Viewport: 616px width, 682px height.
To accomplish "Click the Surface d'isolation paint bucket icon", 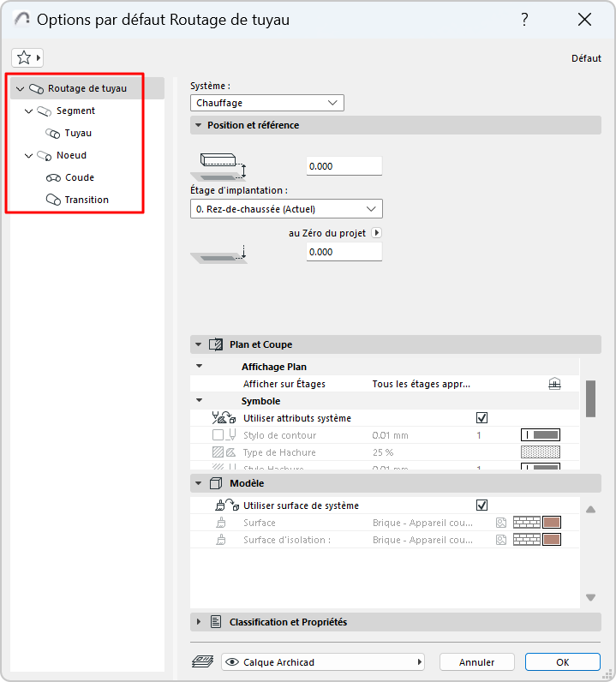I will [221, 541].
